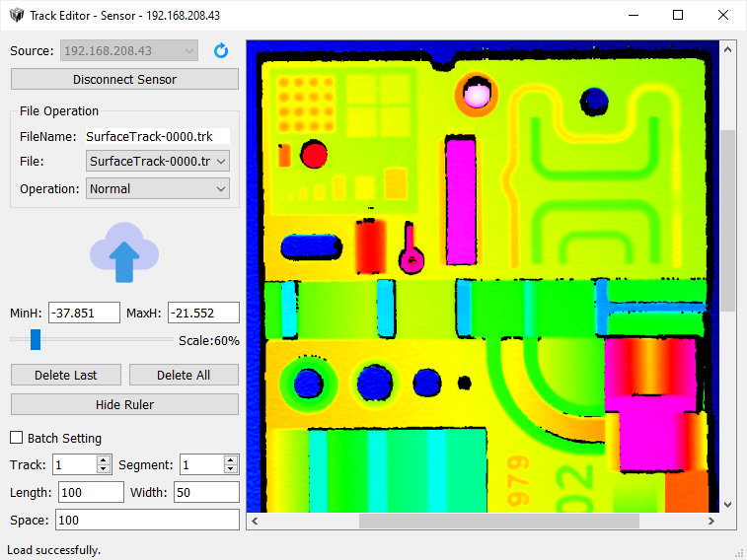Image resolution: width=747 pixels, height=560 pixels.
Task: Increment the Track spinner value
Action: 104,460
